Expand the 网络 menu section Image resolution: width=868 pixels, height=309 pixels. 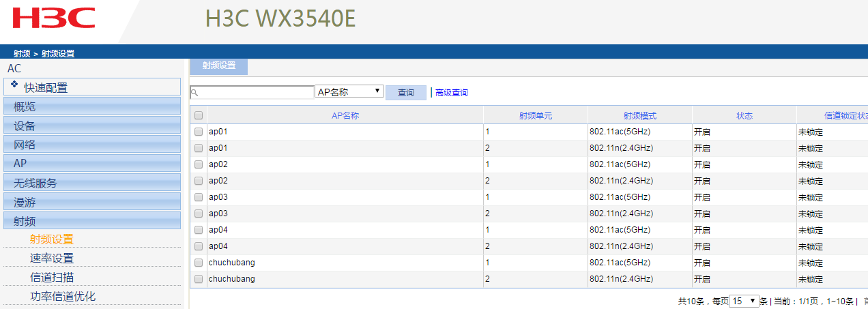(92, 144)
